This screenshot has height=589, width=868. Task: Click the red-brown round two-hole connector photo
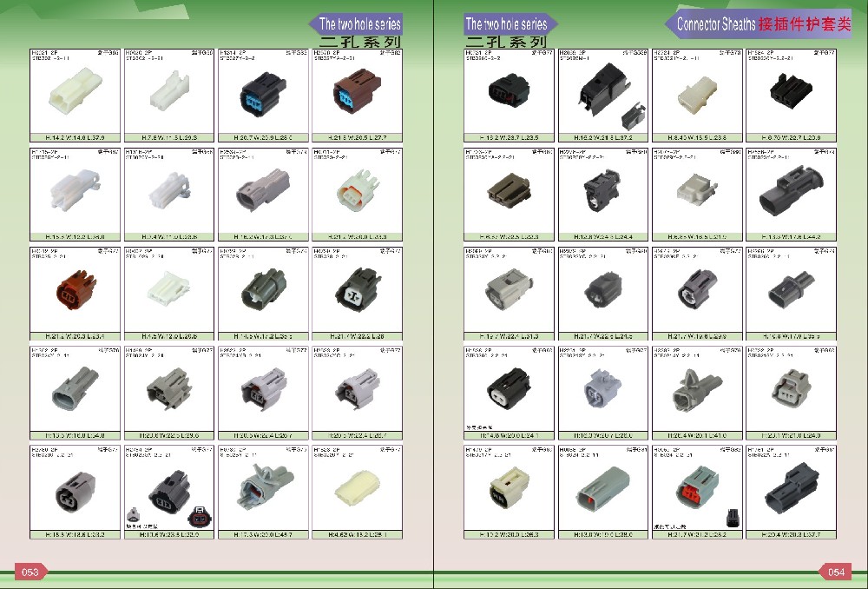76,290
